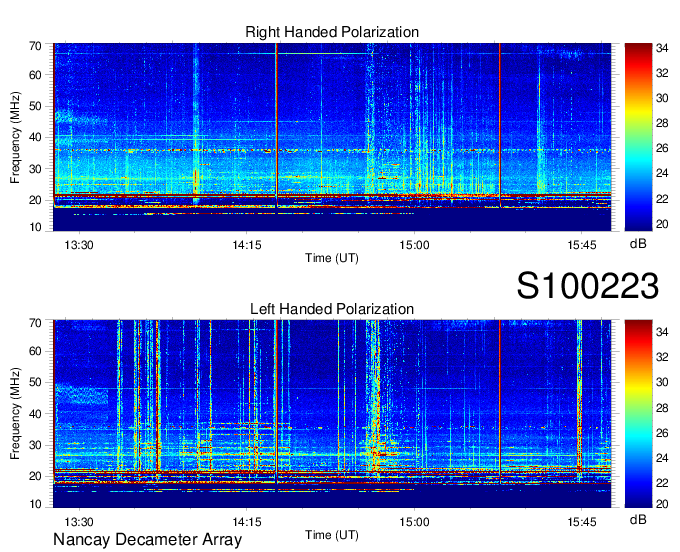Click the 70 MHz tick label on bottom plot
This screenshot has height=552, width=680.
[x=35, y=323]
